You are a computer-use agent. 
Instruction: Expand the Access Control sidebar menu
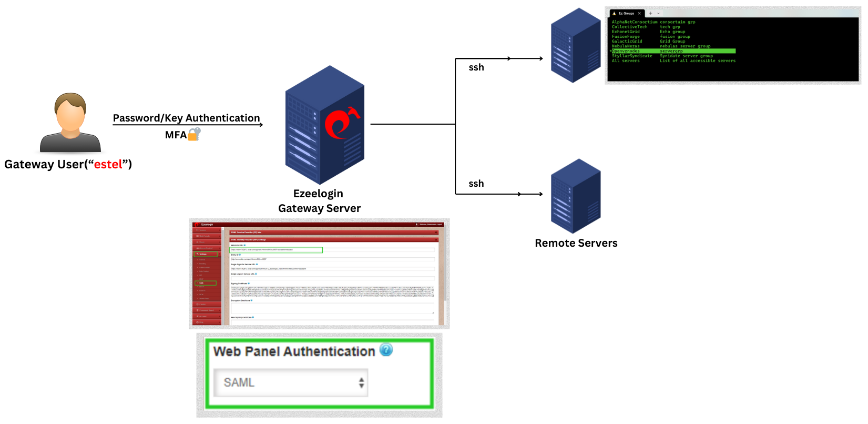click(207, 248)
